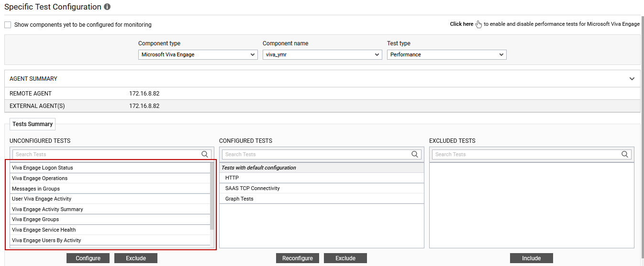The width and height of the screenshot is (644, 266).
Task: Click the search icon in Configured Tests
Action: (x=415, y=154)
